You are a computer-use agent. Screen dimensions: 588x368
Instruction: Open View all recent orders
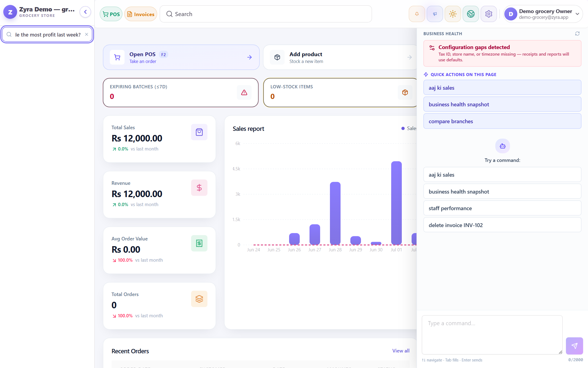click(x=401, y=351)
